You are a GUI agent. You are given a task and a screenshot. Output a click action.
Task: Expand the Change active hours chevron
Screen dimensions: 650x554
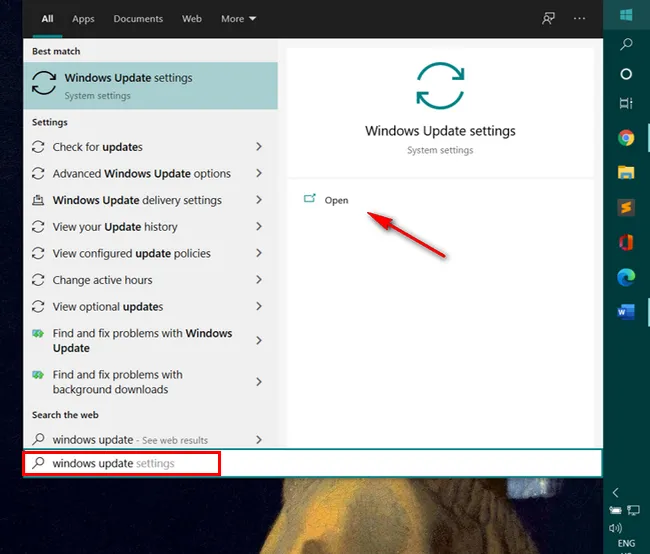click(x=259, y=279)
